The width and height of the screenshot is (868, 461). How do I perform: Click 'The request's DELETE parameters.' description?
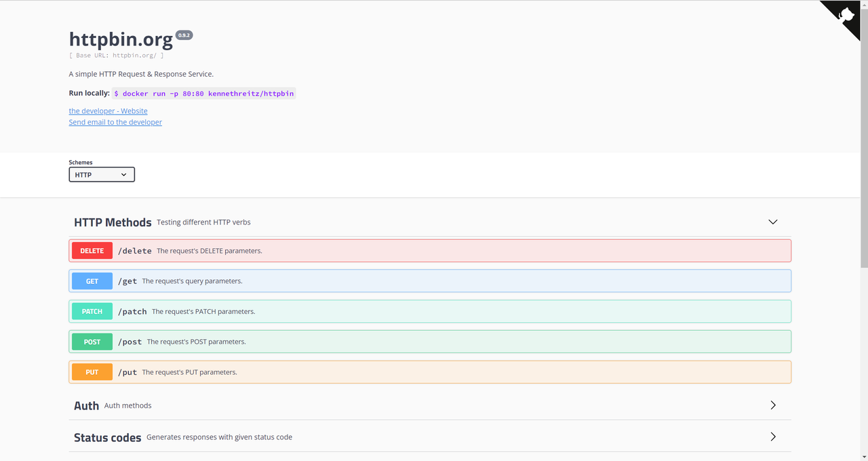tap(210, 251)
